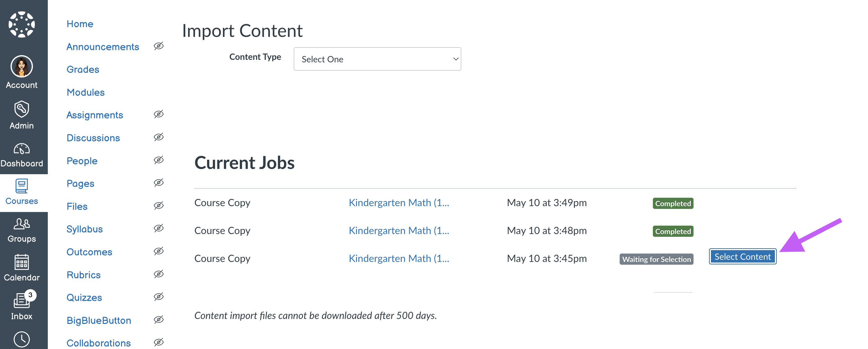The width and height of the screenshot is (868, 349).
Task: Click hidden-eye icon beside Quizzes
Action: [159, 297]
